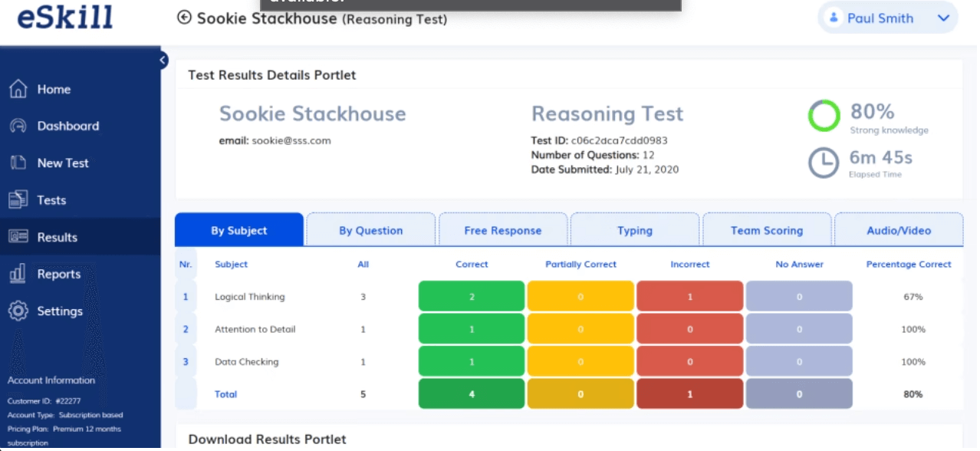Click the Results icon in sidebar

coord(18,237)
